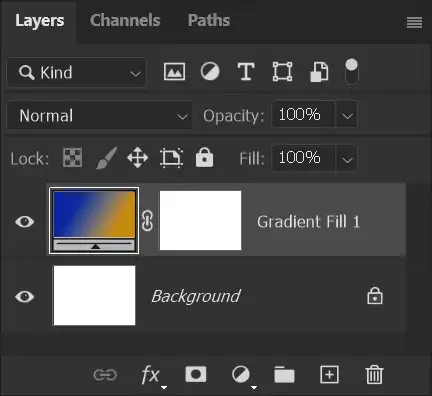Switch to the Paths tab
The width and height of the screenshot is (432, 396).
coord(209,20)
